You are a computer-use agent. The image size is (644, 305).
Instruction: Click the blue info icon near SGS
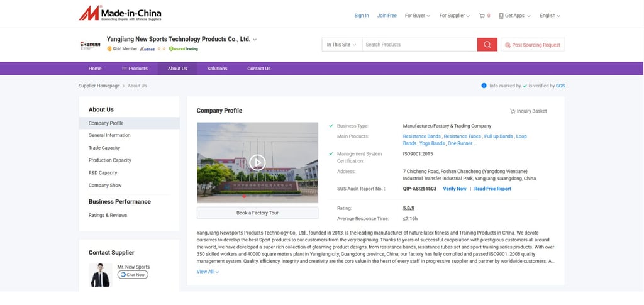pos(484,86)
